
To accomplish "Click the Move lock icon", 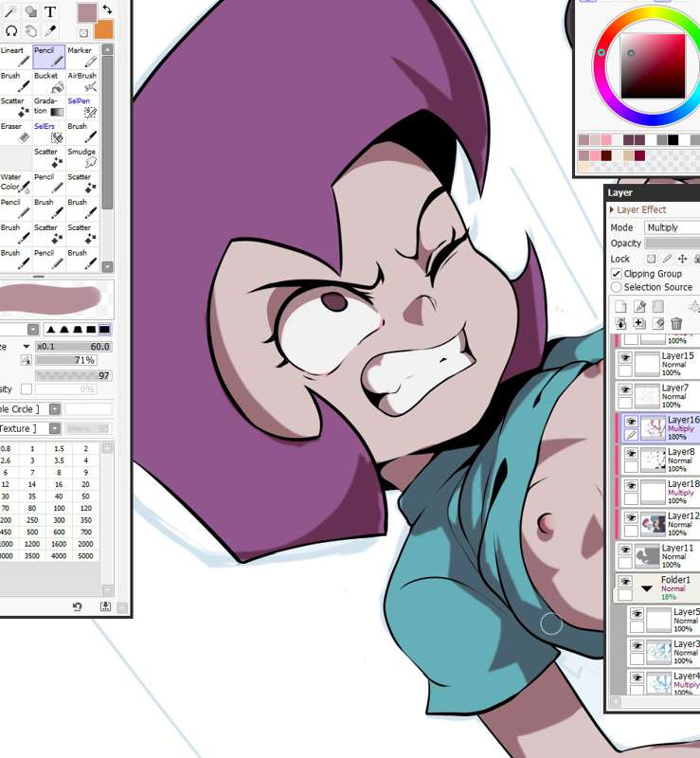I will pyautogui.click(x=682, y=259).
